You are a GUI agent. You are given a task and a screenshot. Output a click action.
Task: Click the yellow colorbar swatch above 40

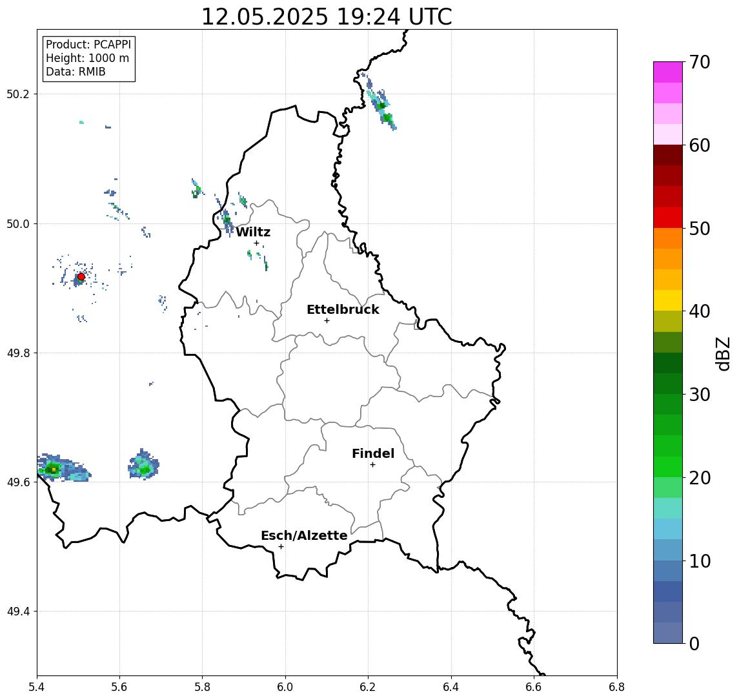pos(668,300)
